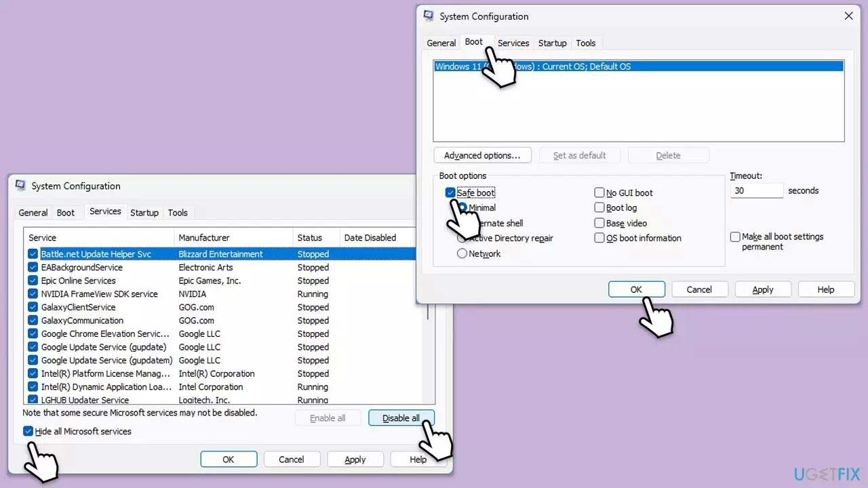Uncheck the LGHUB Updater Service checkbox

coord(33,400)
